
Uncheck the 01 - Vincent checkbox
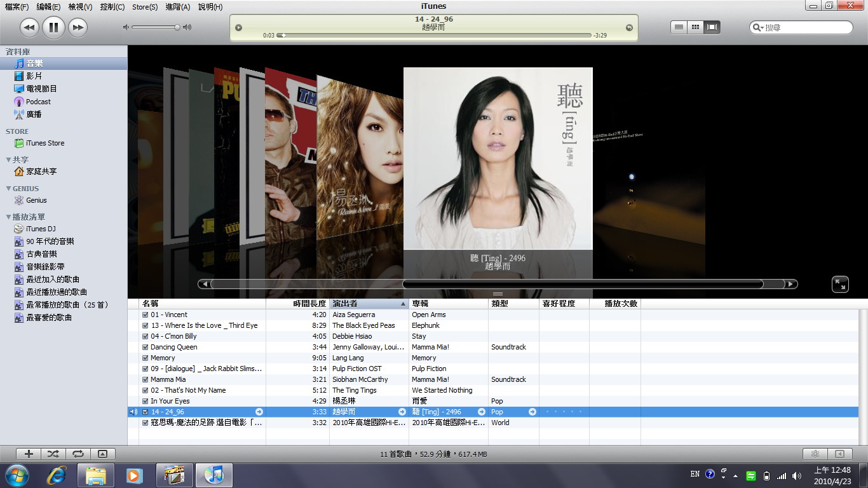pos(146,315)
